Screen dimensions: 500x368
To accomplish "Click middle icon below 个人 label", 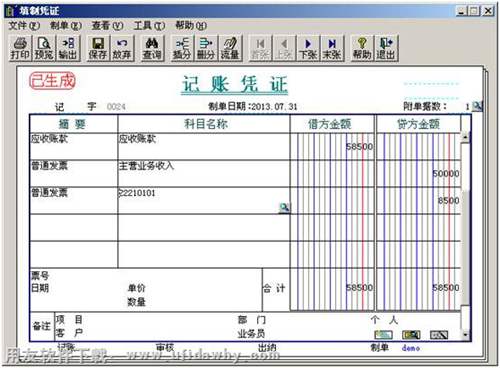I will 411,335.
